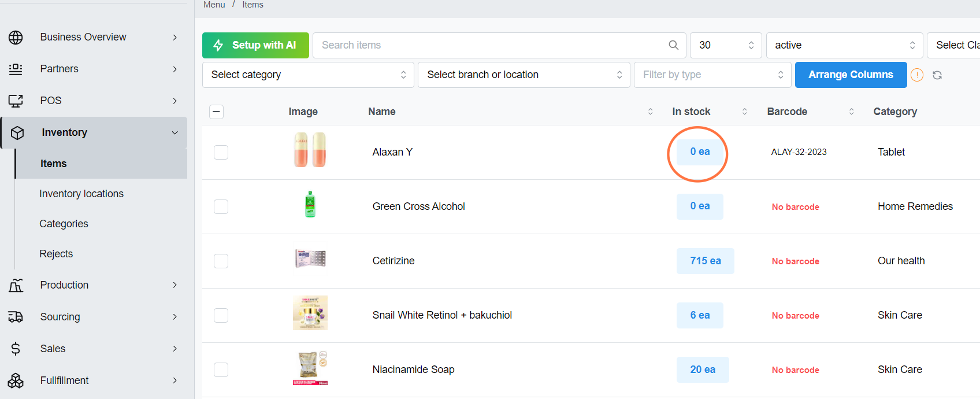Open the Niacinamide Soap image
The height and width of the screenshot is (399, 980).
[x=310, y=368]
